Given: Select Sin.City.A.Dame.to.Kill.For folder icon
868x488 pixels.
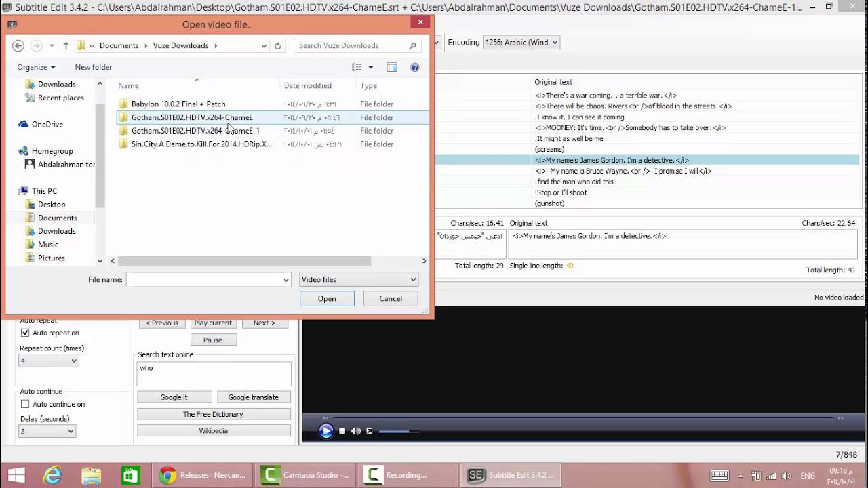Looking at the screenshot, I should tap(123, 144).
